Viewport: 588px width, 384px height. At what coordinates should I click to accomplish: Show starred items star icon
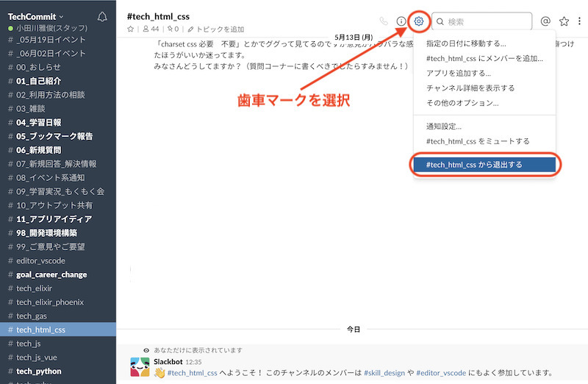[564, 21]
